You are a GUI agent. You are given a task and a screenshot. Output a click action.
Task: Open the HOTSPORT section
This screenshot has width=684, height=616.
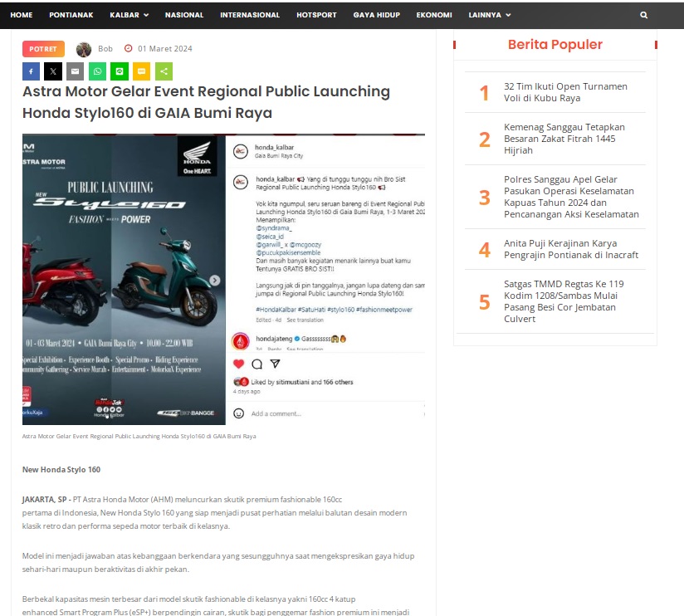coord(317,15)
